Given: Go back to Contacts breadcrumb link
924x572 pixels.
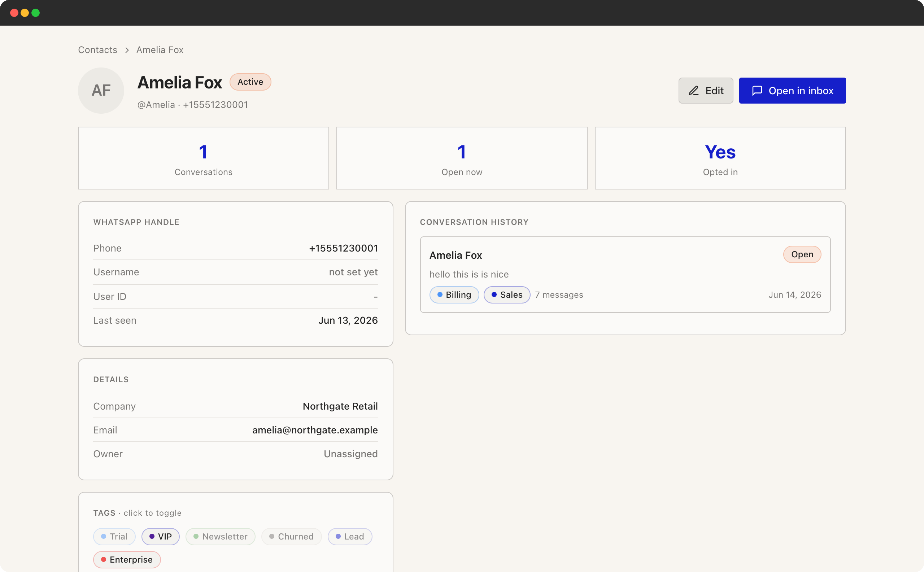Looking at the screenshot, I should coord(97,50).
